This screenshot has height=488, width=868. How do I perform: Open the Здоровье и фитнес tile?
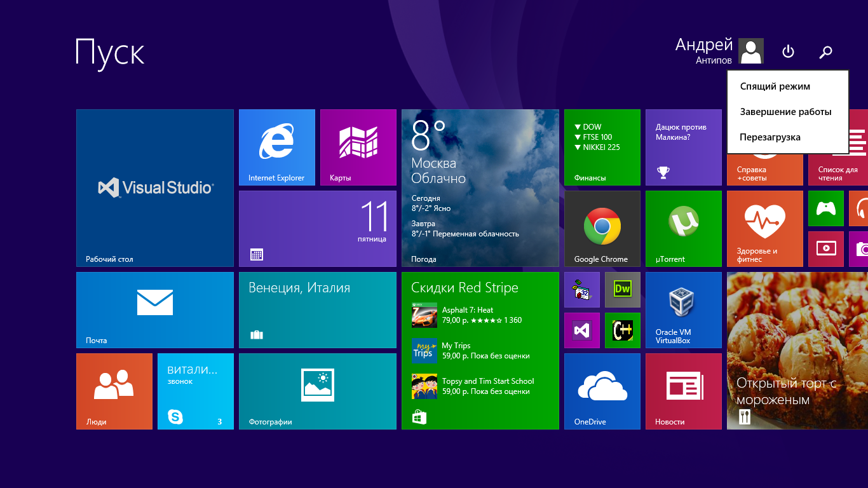point(764,229)
